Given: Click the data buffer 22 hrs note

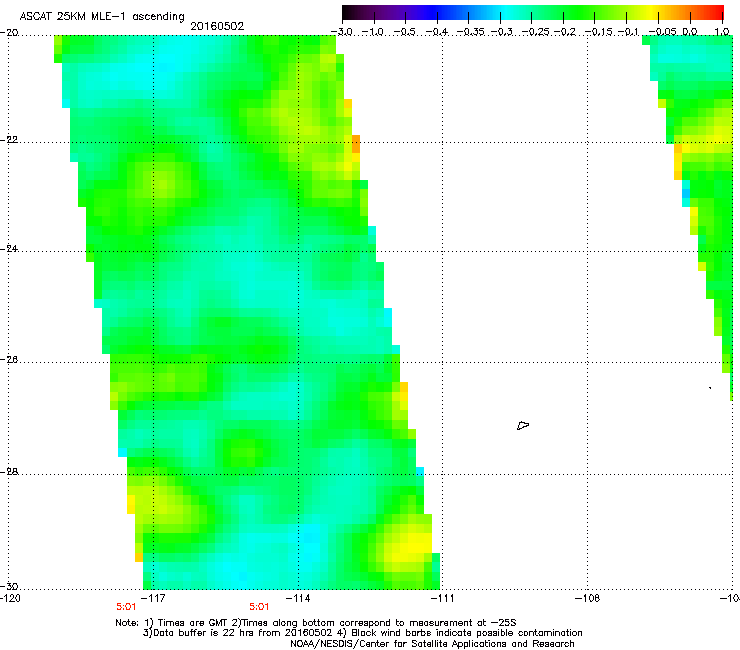Looking at the screenshot, I should [x=362, y=633].
